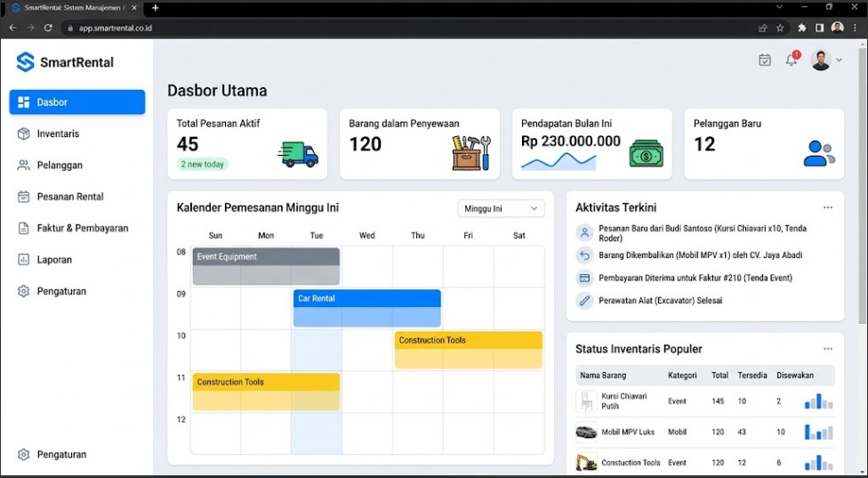Open the browser extensions puzzle icon
The height and width of the screenshot is (478, 868).
(x=801, y=28)
